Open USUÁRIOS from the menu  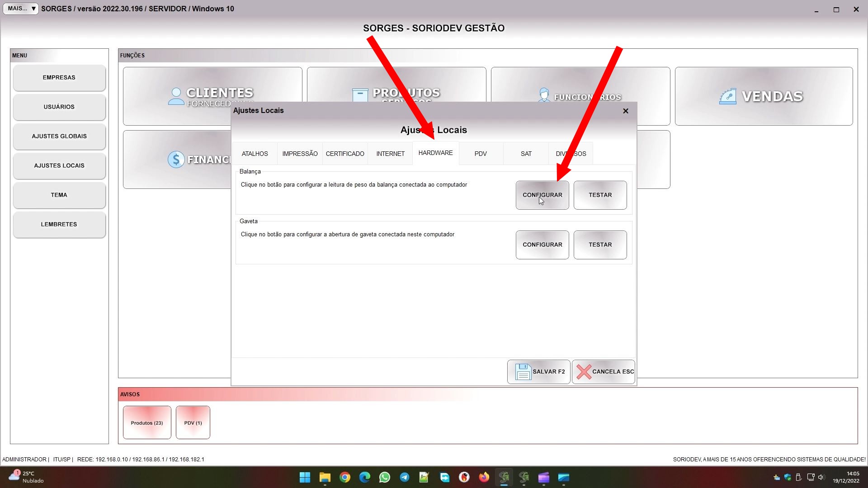(59, 107)
